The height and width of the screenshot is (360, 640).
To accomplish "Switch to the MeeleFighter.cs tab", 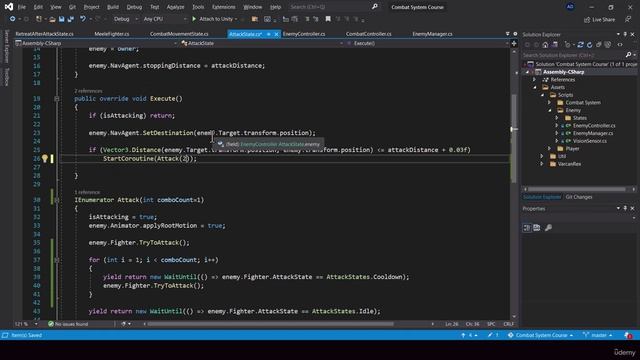I will tap(112, 34).
